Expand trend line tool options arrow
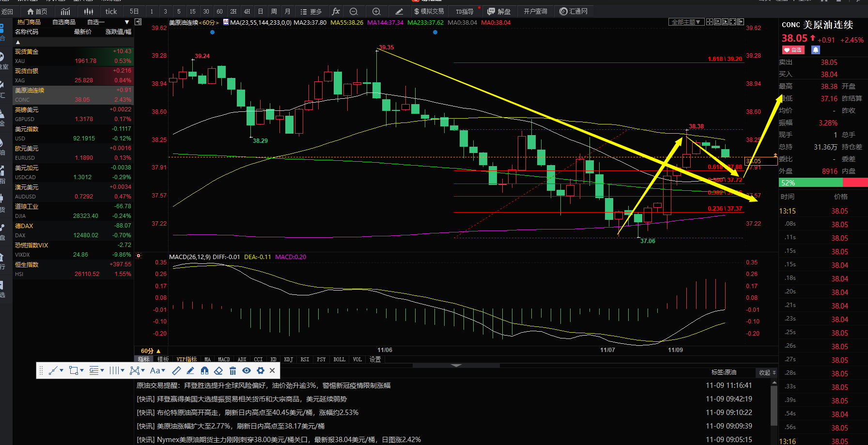The image size is (868, 445). click(x=62, y=370)
